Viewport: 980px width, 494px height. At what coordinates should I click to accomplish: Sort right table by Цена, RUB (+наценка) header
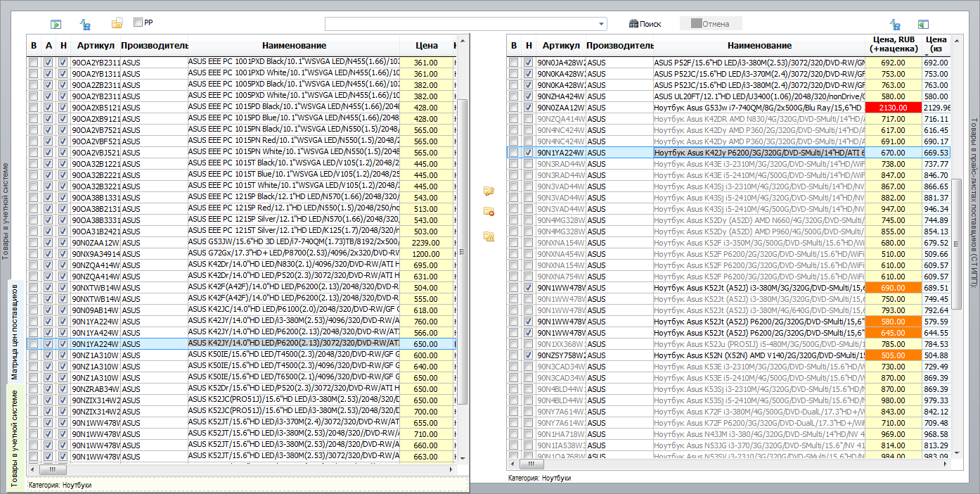coord(893,46)
